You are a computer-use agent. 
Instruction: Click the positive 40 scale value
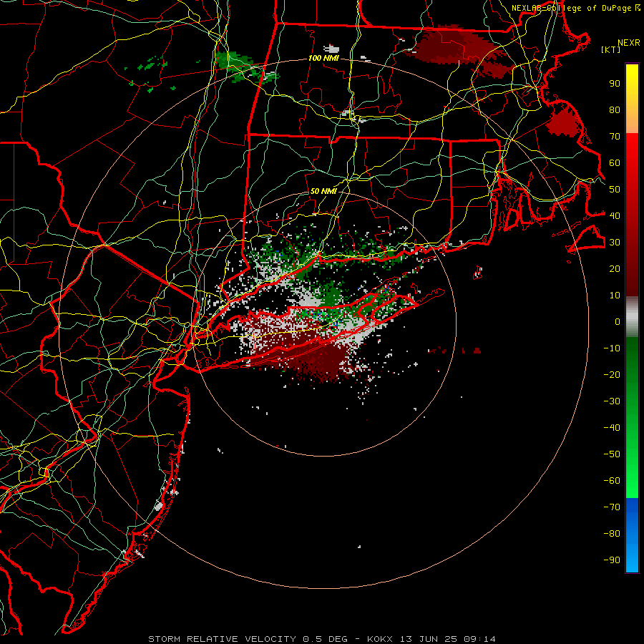point(615,215)
